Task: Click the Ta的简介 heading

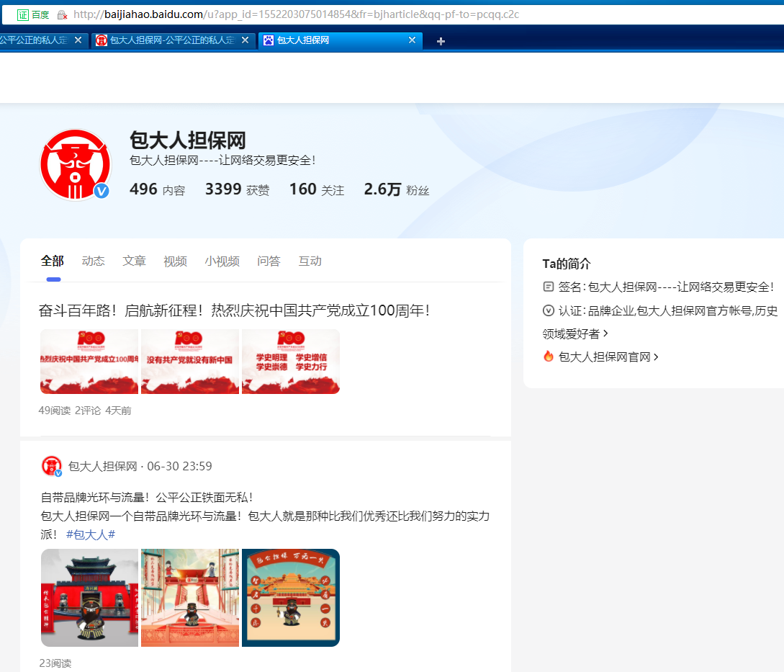Action: pyautogui.click(x=567, y=264)
